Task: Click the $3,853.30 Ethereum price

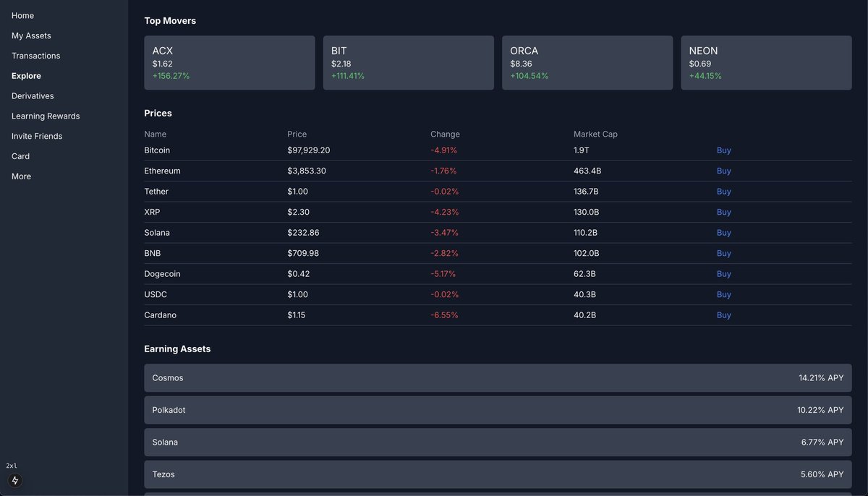Action: tap(307, 171)
